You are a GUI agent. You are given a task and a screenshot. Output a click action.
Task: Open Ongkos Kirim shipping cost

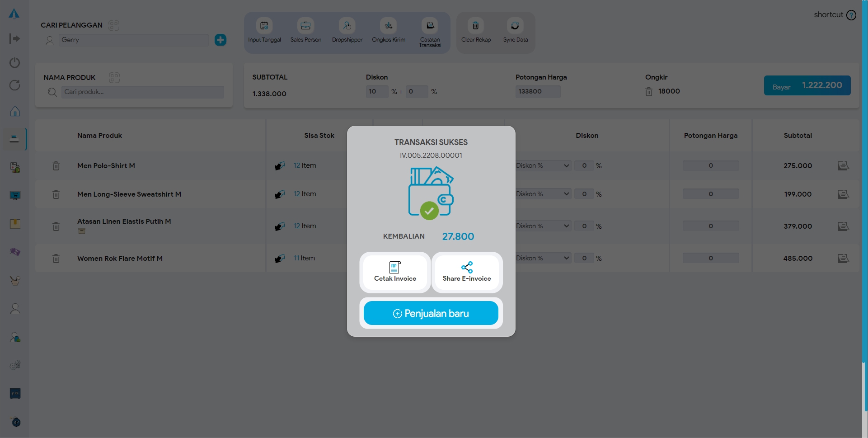388,27
